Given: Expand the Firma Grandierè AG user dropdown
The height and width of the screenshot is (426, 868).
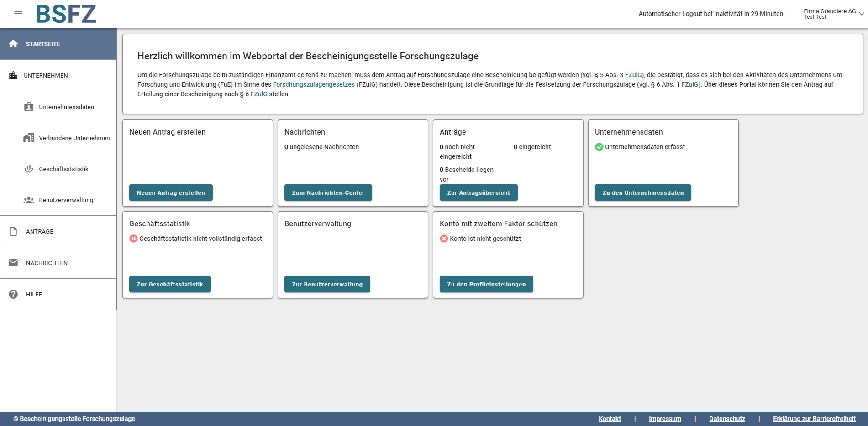Looking at the screenshot, I should pyautogui.click(x=833, y=14).
